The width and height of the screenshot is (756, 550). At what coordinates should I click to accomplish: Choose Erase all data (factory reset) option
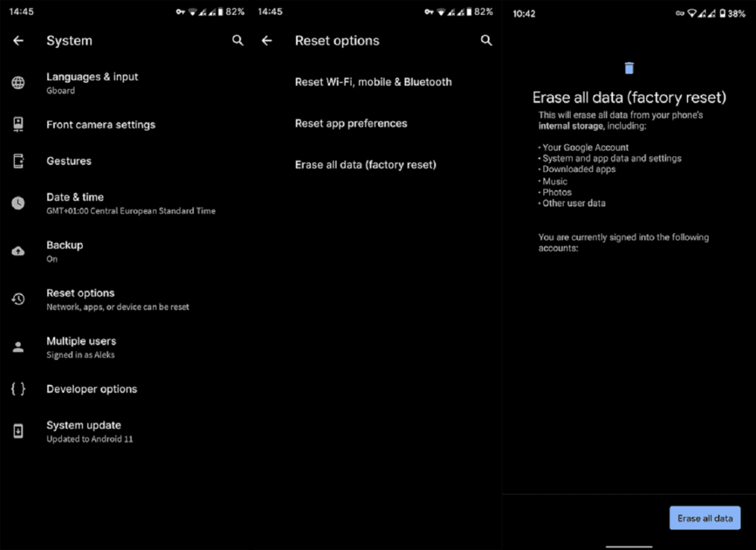[x=365, y=165]
